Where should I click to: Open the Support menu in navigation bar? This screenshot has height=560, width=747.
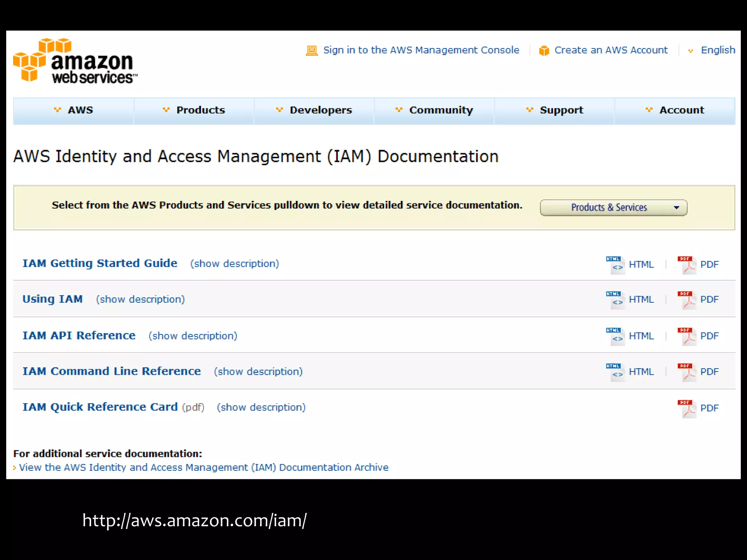point(561,110)
